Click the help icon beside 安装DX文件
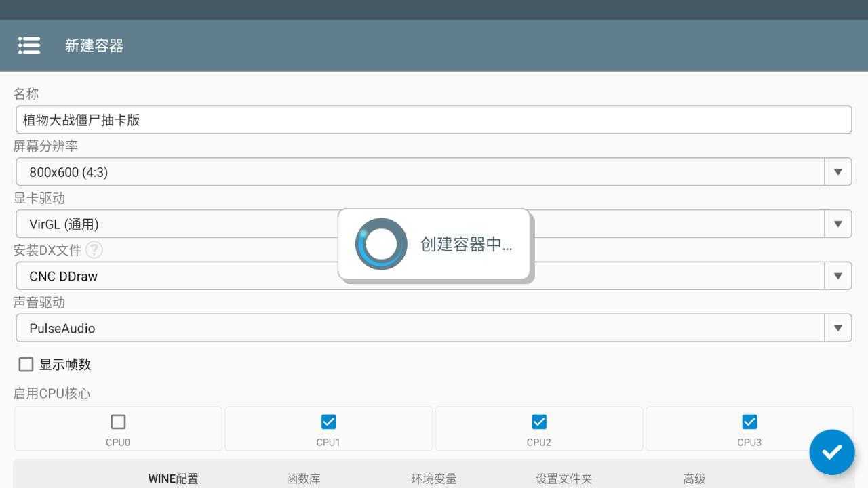Image resolution: width=868 pixels, height=488 pixels. [94, 250]
